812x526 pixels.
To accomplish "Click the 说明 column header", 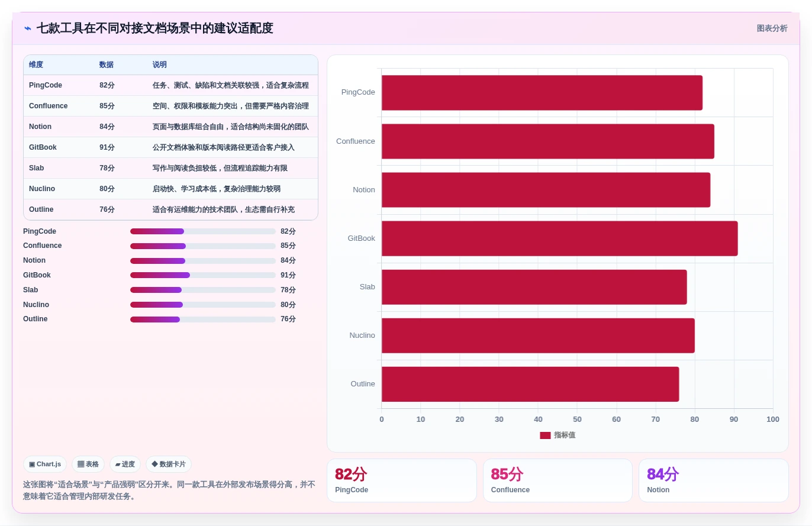I will click(x=160, y=65).
